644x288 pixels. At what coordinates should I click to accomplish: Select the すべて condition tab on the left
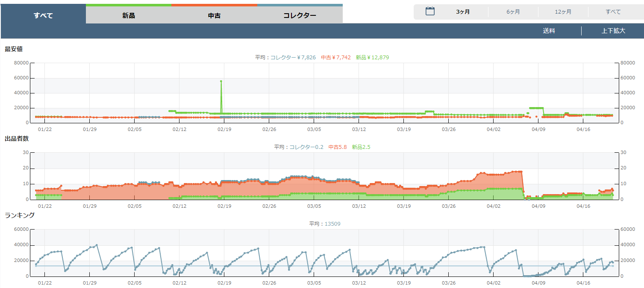coord(43,16)
